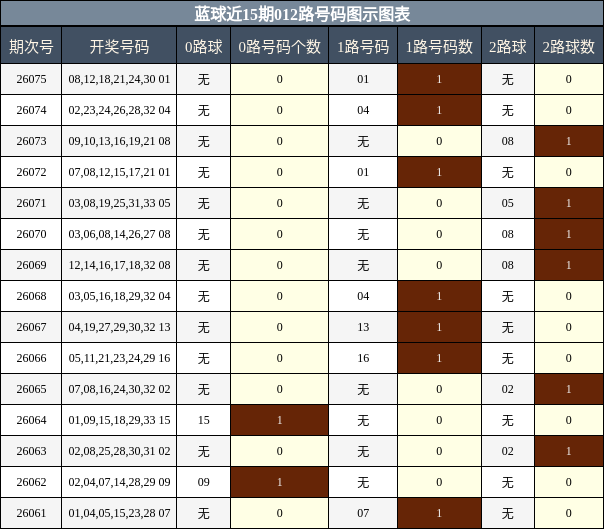Click draw numbers 12,14,16,17,18,32 08
This screenshot has width=604, height=529.
[x=119, y=265]
